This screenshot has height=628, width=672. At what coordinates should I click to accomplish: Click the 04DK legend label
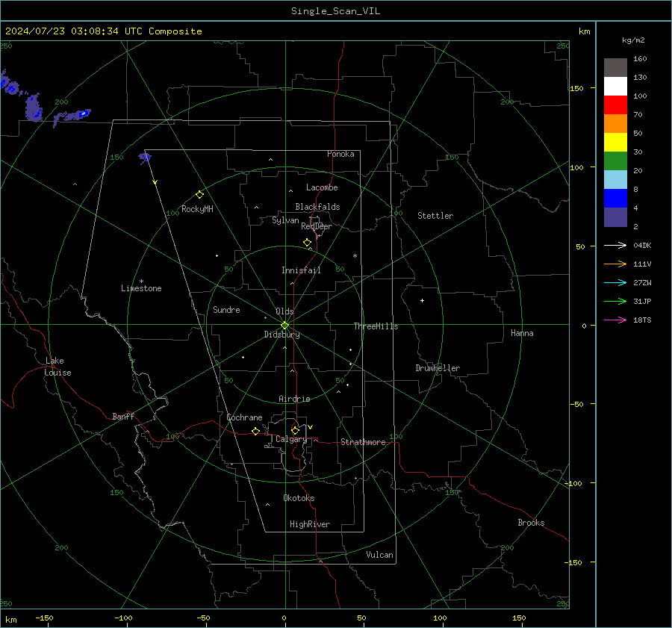[x=642, y=245]
